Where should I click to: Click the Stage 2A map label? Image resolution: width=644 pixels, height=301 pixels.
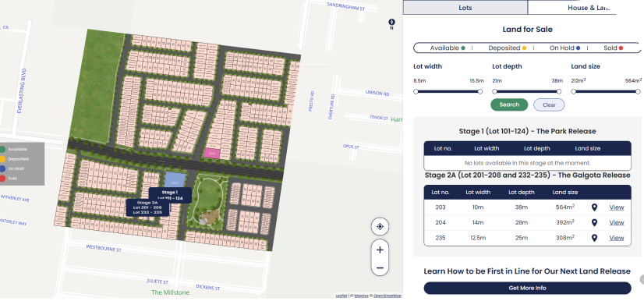tap(147, 207)
